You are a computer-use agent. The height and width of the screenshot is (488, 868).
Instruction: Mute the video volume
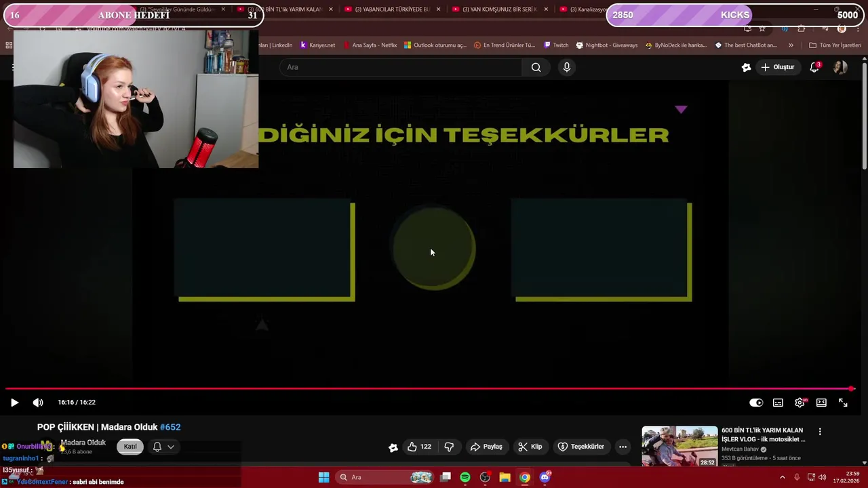[38, 403]
